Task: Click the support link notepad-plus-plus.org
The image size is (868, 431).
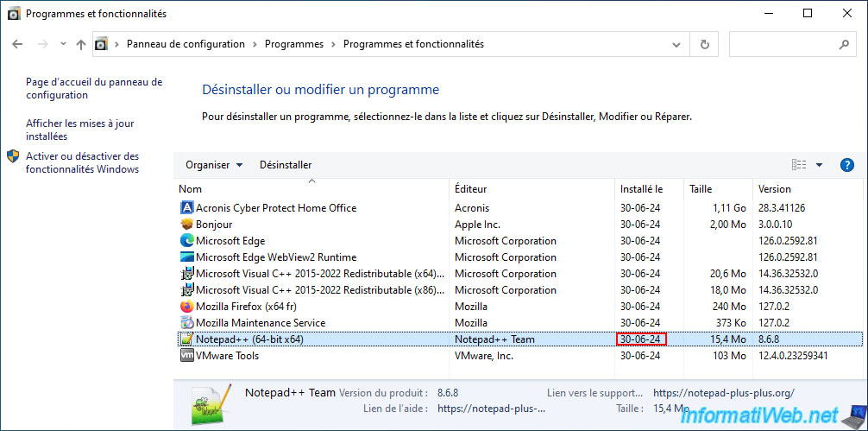Action: point(724,393)
